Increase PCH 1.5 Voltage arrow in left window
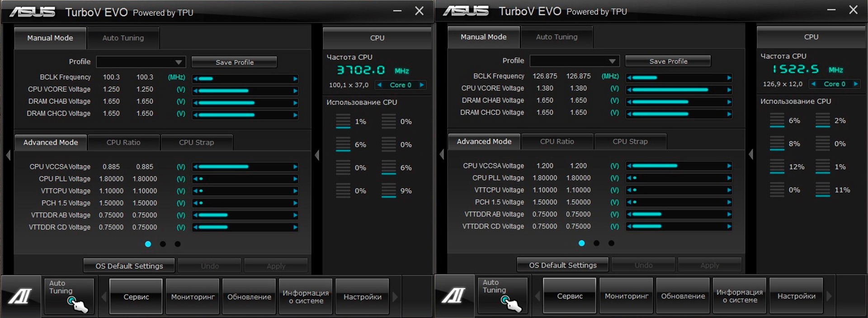 pyautogui.click(x=295, y=203)
